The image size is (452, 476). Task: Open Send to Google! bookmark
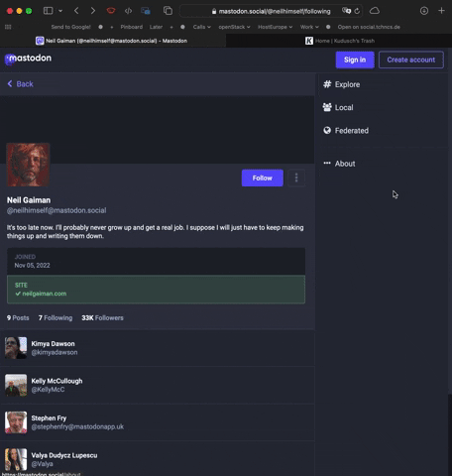click(x=70, y=27)
